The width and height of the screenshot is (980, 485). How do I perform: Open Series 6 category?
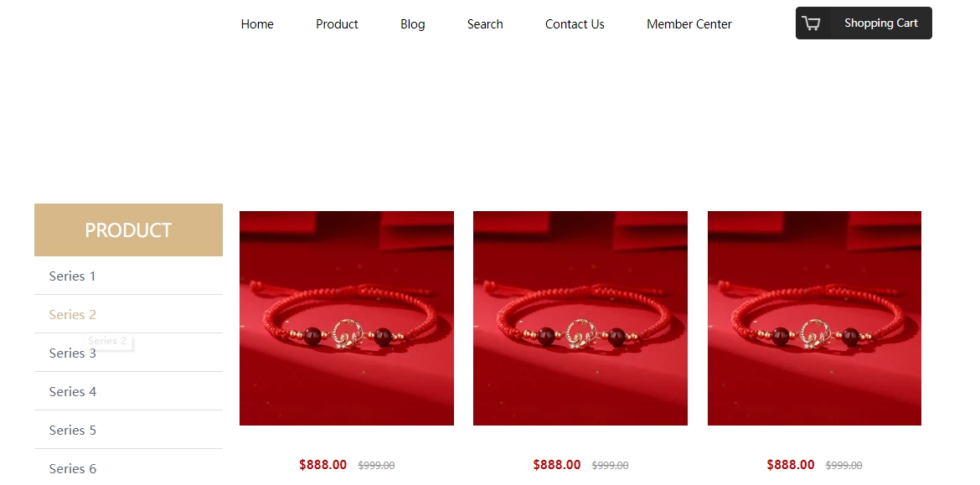128,468
